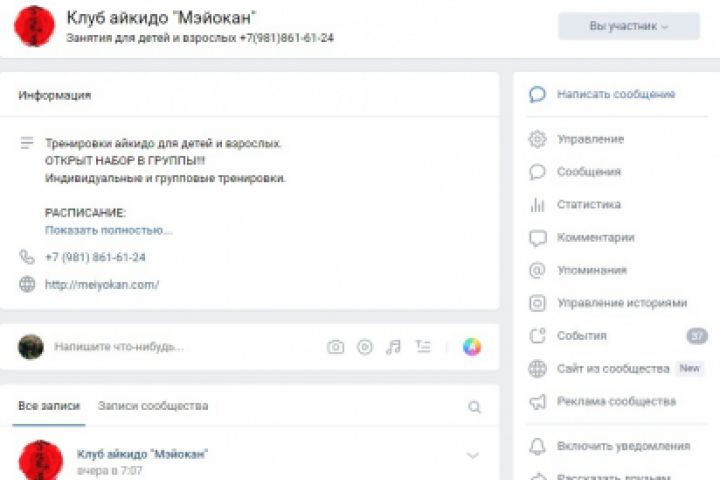720x480 pixels.
Task: Click the phone handset icon in info block
Action: (x=27, y=257)
